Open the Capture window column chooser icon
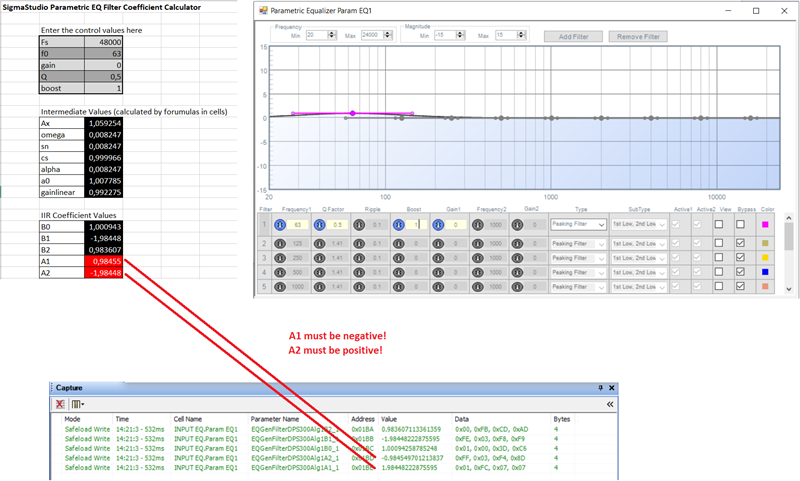The height and width of the screenshot is (481, 800). tap(78, 404)
